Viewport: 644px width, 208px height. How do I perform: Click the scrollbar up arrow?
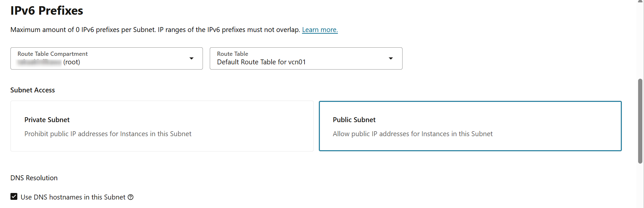coord(640,1)
